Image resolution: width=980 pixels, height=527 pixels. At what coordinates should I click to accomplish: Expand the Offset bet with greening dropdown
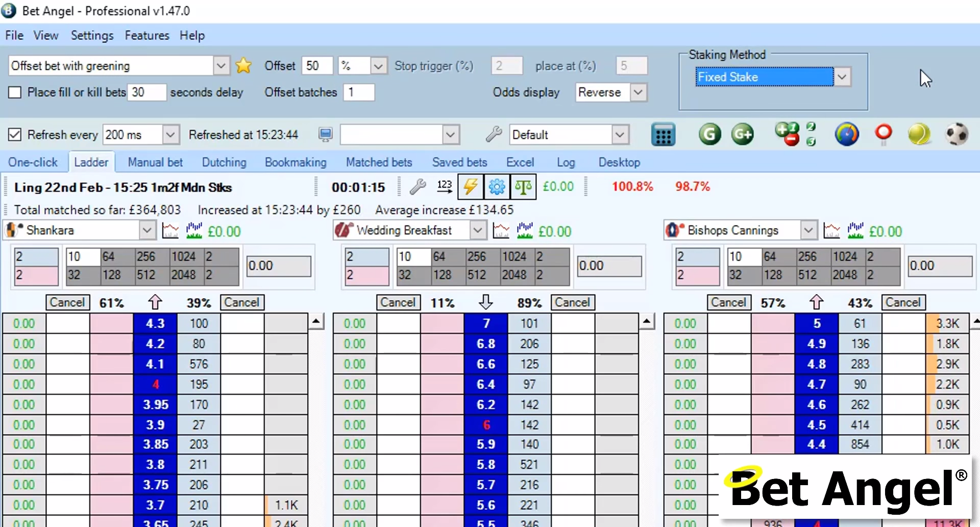pos(220,66)
